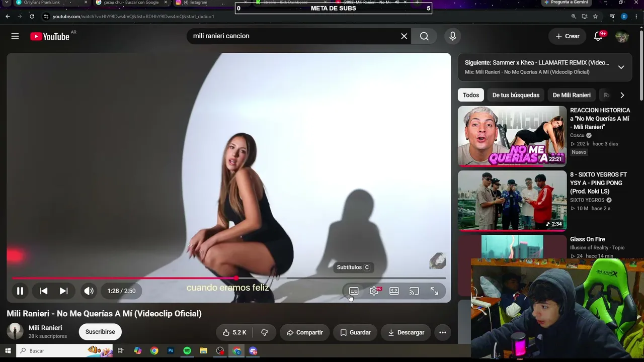Bookmark this page with the star
The height and width of the screenshot is (362, 644).
[595, 16]
